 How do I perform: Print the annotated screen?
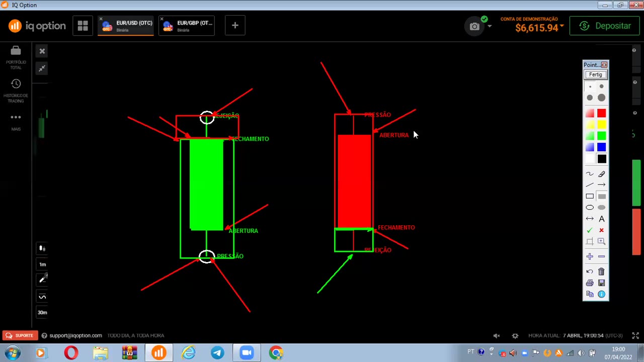tap(590, 283)
